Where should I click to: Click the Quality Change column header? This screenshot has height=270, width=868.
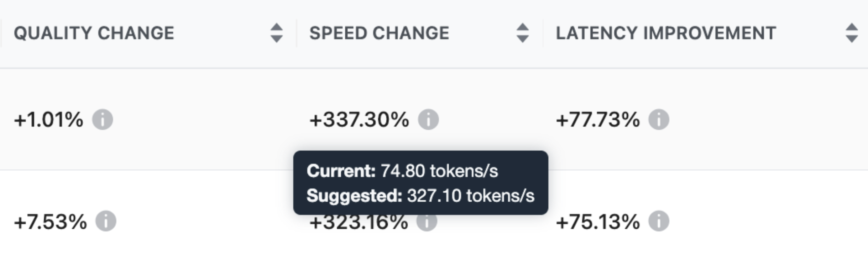click(94, 33)
